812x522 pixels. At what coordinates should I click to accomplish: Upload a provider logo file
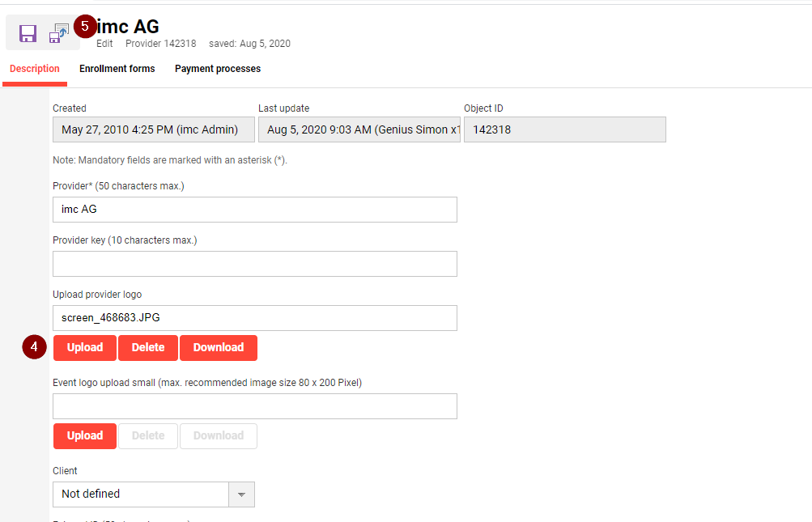[x=85, y=348]
